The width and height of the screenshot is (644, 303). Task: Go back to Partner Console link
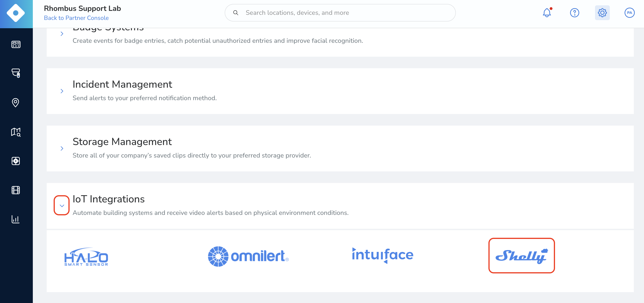[x=76, y=18]
